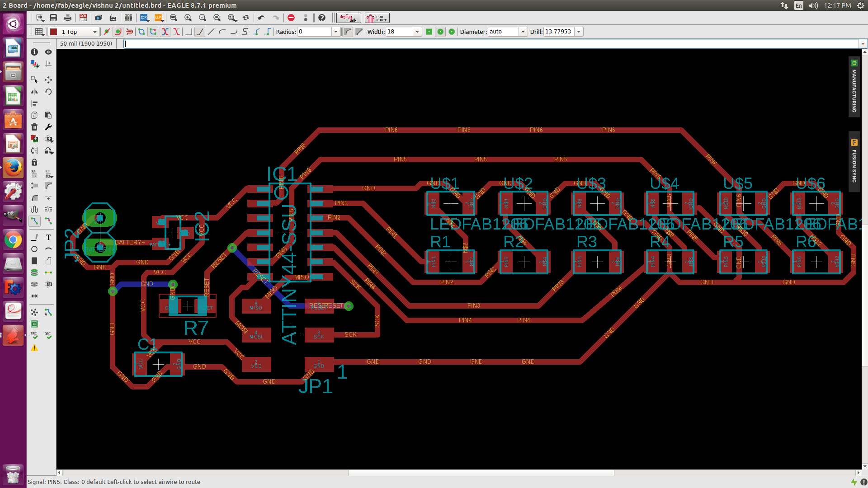Viewport: 868px width, 488px height.
Task: Open the Manufacturing side tab
Action: click(x=854, y=87)
